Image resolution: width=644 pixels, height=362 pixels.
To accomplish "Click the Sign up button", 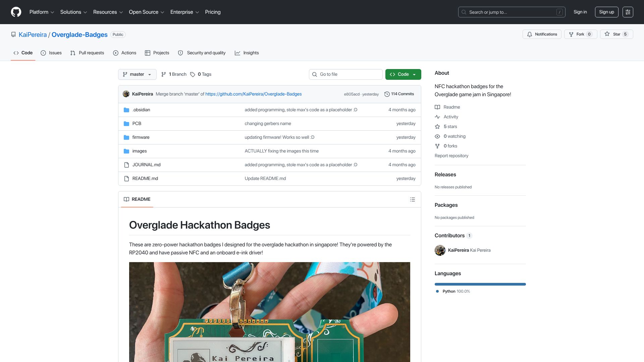I will point(606,12).
